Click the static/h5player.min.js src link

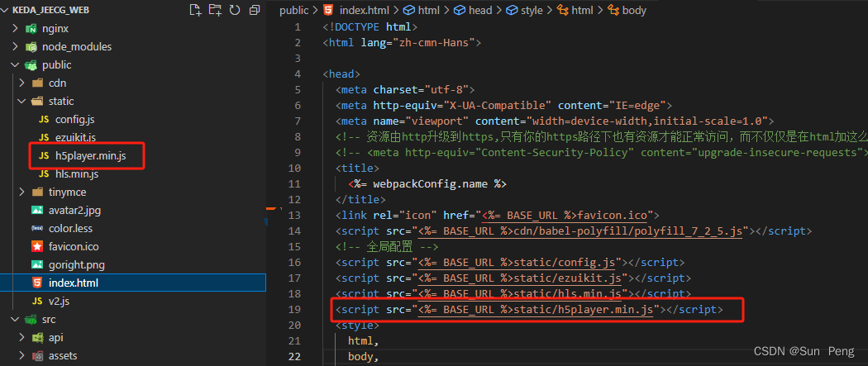click(x=537, y=310)
